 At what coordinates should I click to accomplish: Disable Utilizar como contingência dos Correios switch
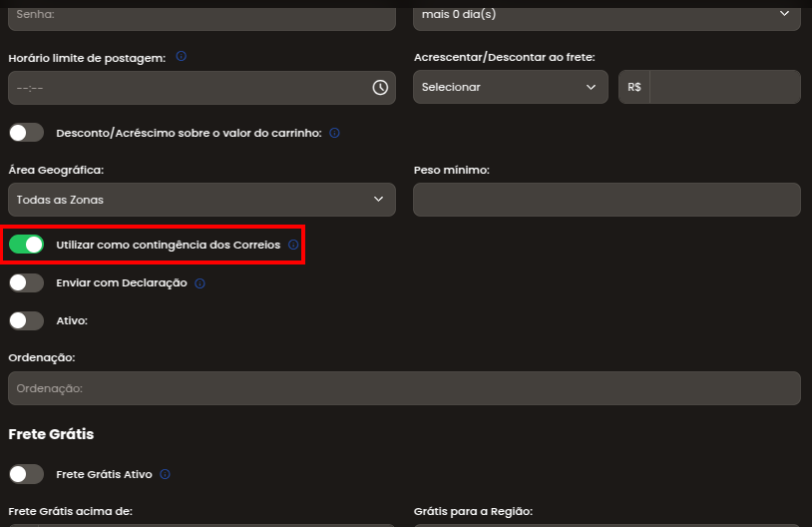26,245
